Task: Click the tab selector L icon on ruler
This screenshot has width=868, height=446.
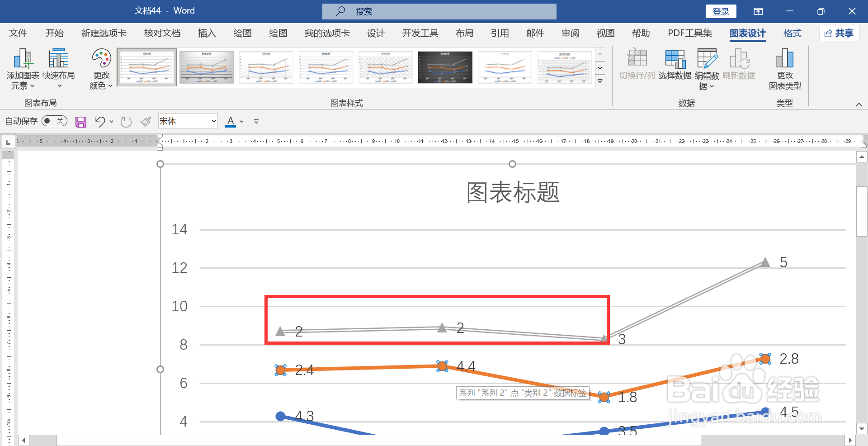Action: (x=8, y=142)
